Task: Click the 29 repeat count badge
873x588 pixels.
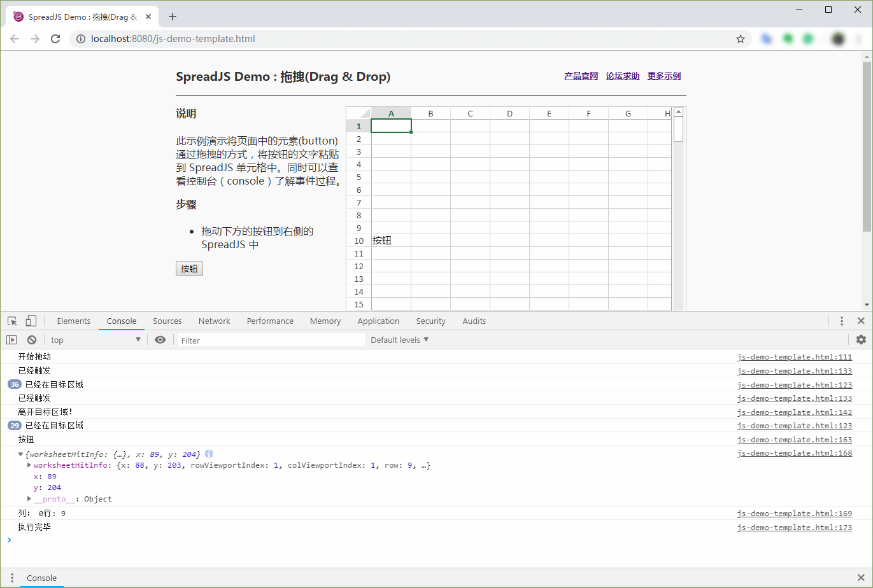Action: [15, 425]
